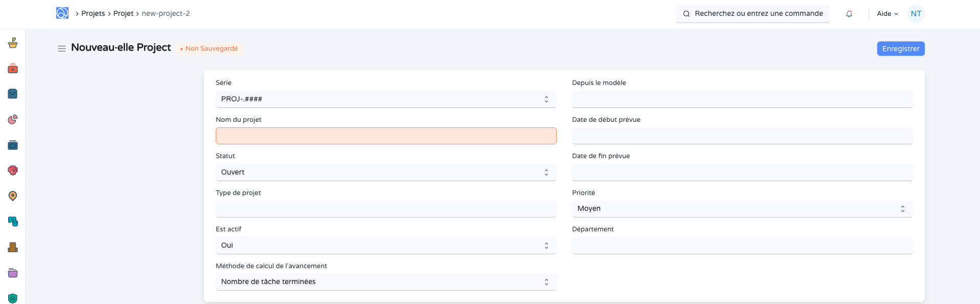The height and width of the screenshot is (304, 980).
Task: Click the app logo in the top-left
Action: (62, 13)
